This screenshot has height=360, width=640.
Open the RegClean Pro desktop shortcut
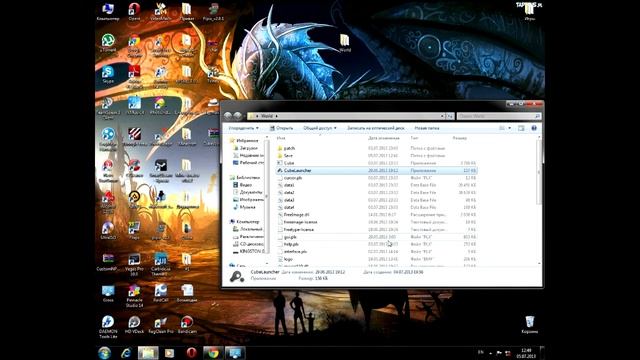[x=160, y=324]
